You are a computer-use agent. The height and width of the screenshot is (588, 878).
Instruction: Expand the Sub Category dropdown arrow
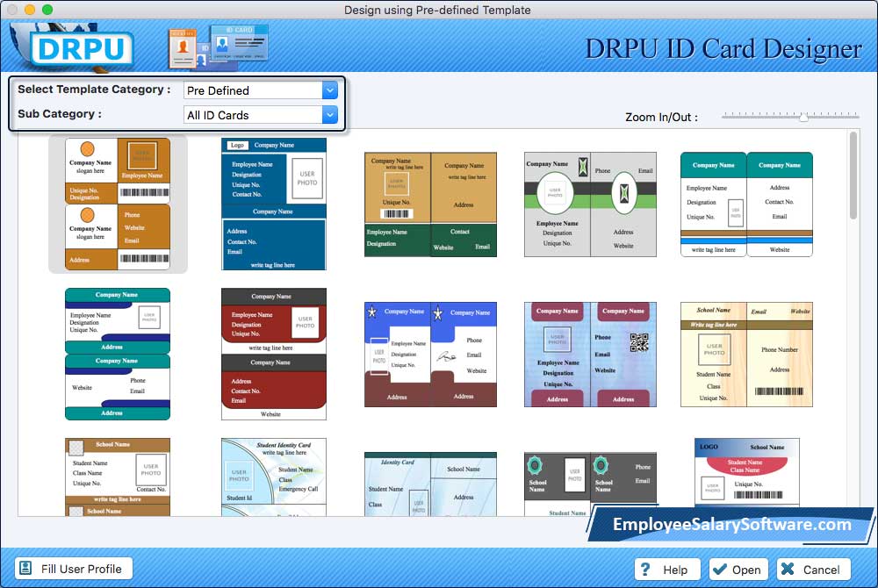pos(330,115)
